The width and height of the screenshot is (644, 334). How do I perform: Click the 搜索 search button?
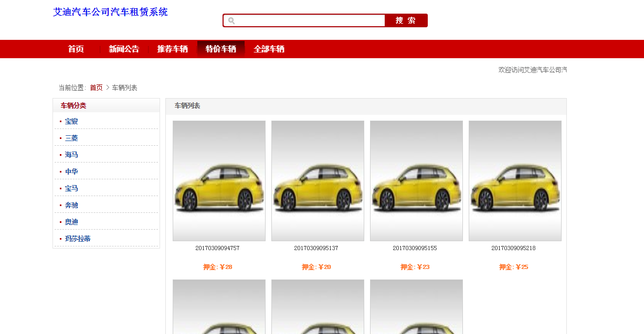coord(406,20)
